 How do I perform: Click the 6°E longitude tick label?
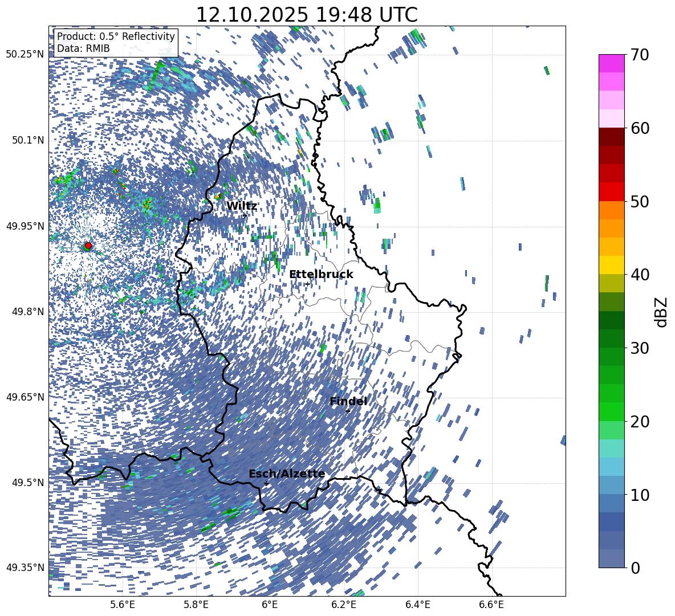click(x=270, y=605)
